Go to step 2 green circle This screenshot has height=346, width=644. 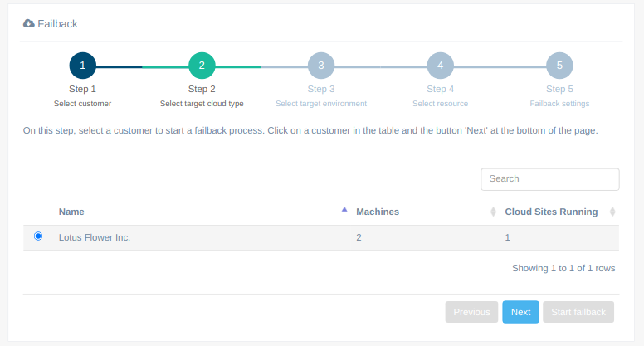tap(202, 66)
